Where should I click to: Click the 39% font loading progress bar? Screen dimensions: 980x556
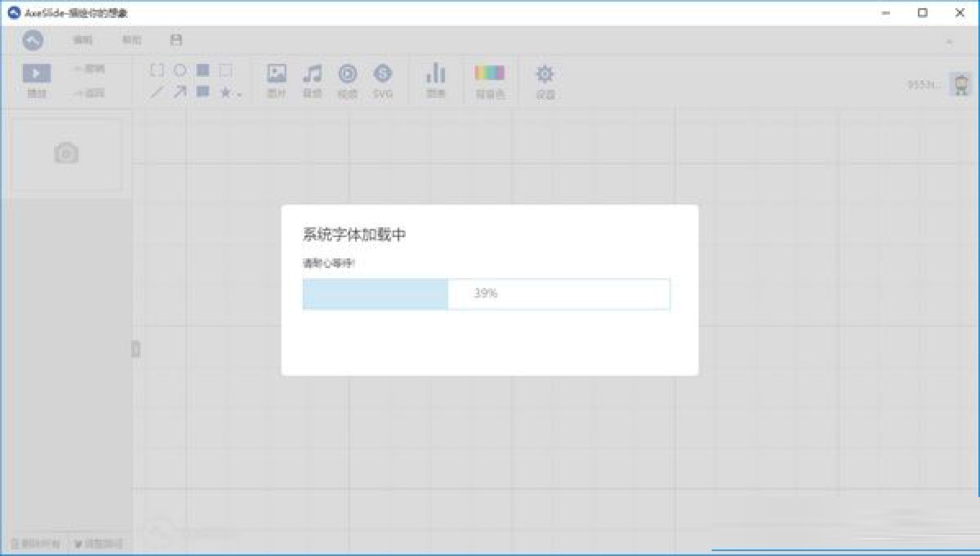coord(486,294)
